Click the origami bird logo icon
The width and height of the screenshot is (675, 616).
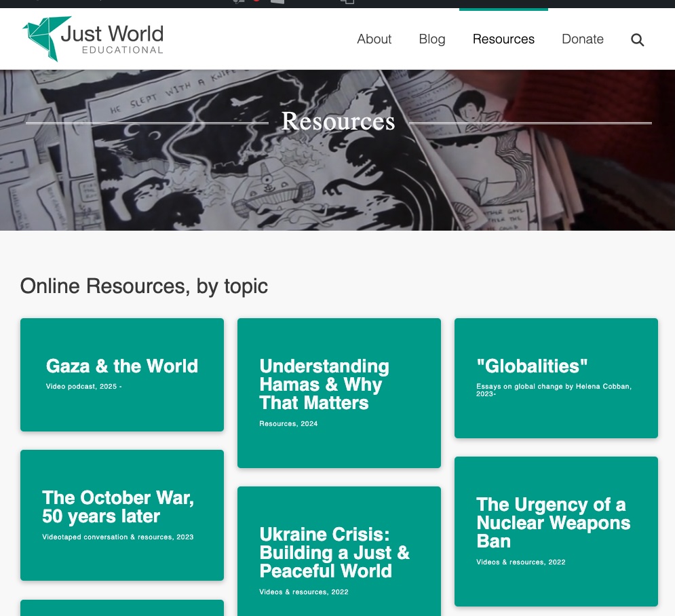(x=46, y=38)
